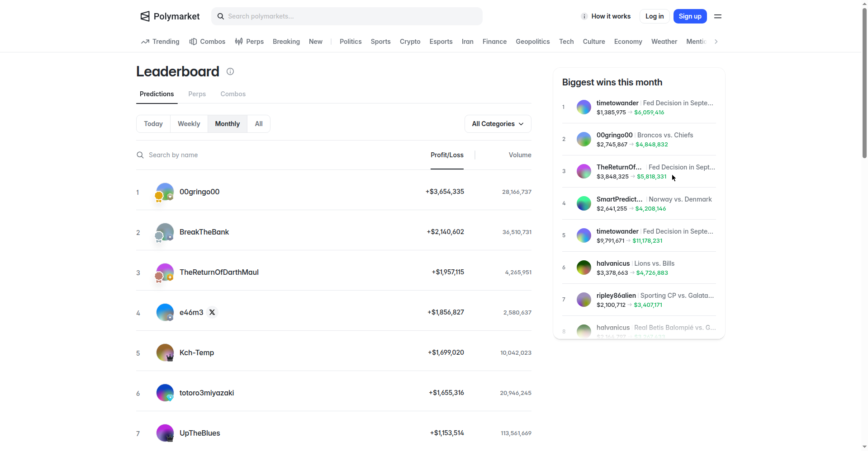Sort leaderboard by Volume
868x451 pixels.
click(x=520, y=155)
